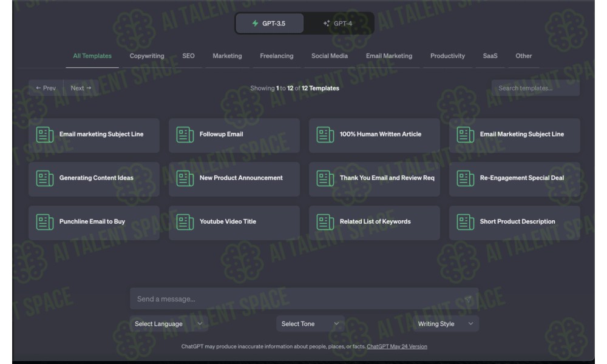Go to previous templates page with Prev
607x364 pixels.
(46, 88)
